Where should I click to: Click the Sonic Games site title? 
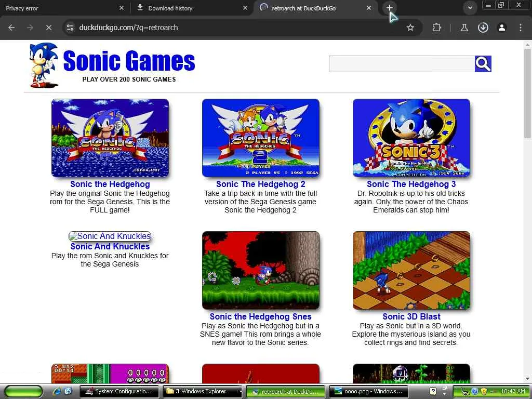coord(129,61)
